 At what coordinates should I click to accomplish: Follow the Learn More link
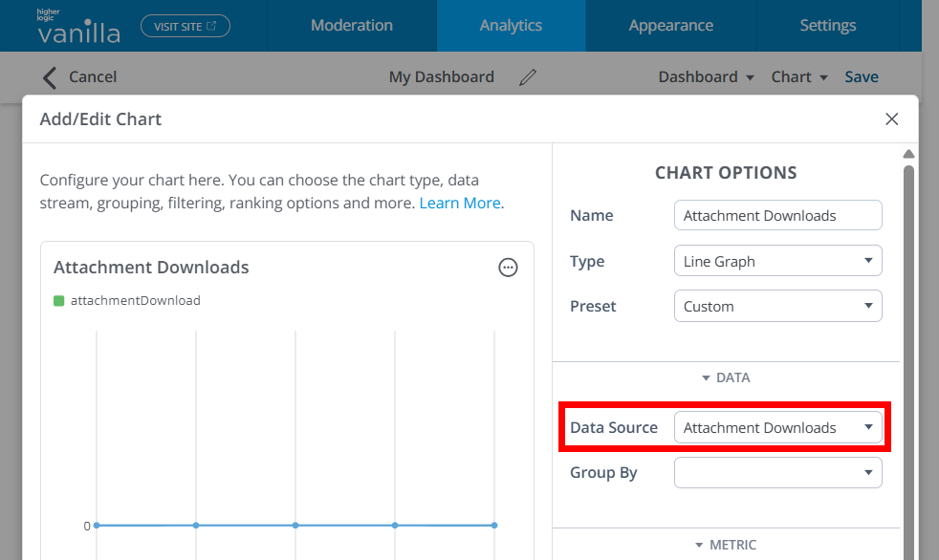tap(459, 203)
